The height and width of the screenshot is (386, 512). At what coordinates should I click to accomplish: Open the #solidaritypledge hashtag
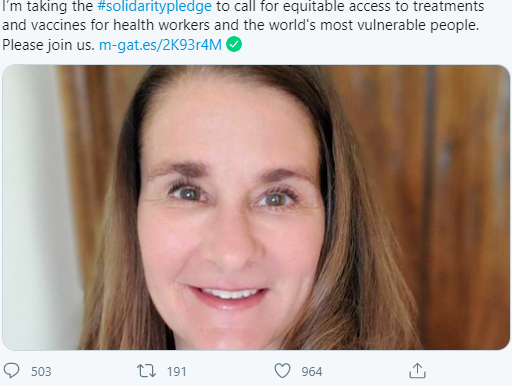154,6
